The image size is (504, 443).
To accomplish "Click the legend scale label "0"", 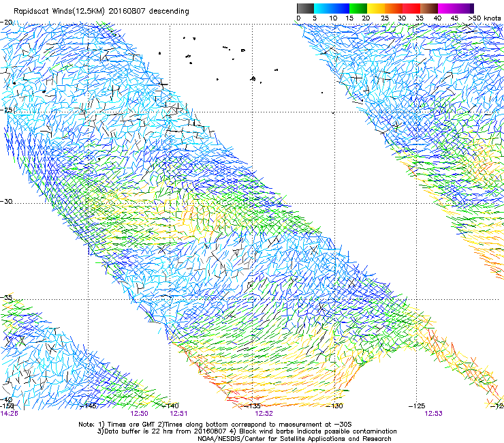I will 298,18.
